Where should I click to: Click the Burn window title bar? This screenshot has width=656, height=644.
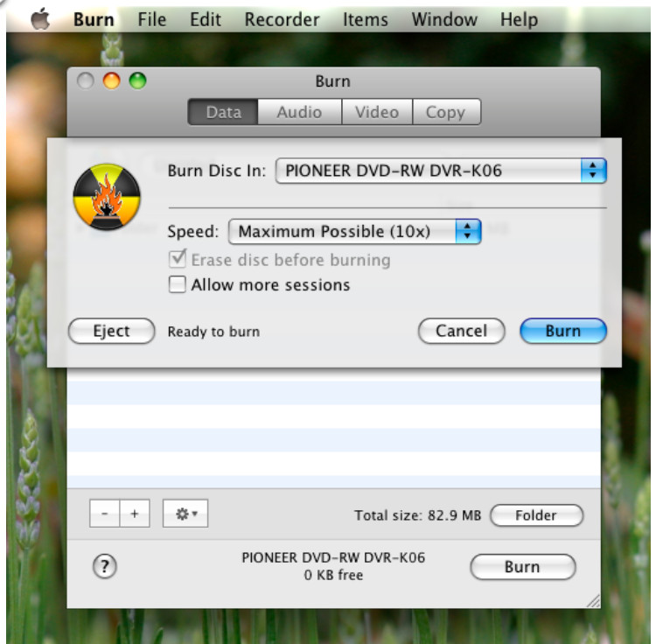(333, 81)
